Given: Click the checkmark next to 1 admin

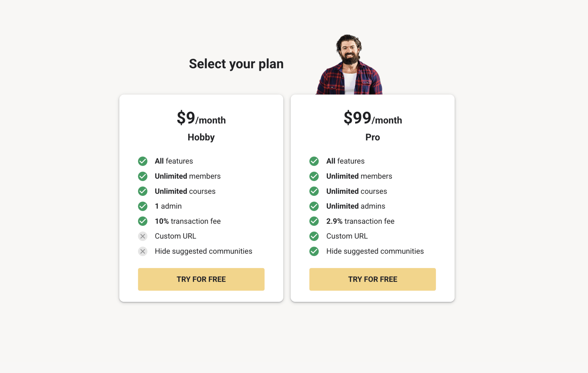Looking at the screenshot, I should pos(143,206).
